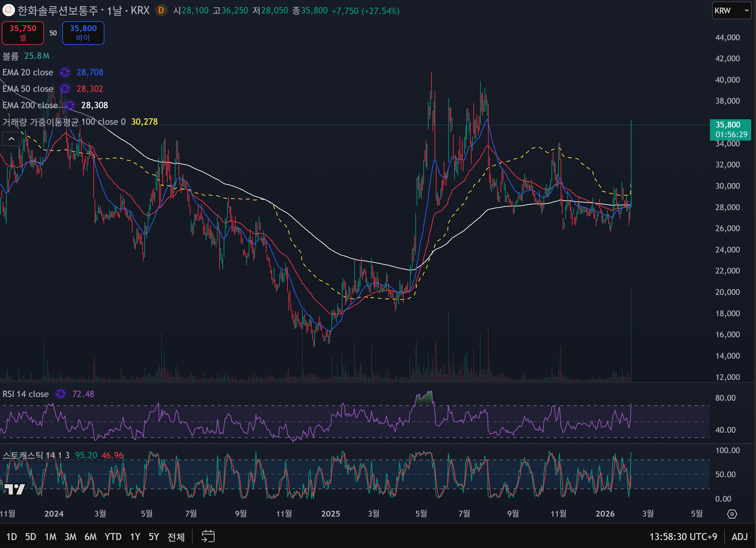Toggle the ADJ adjusted data button
Viewport: 756px width, 548px height.
tap(739, 537)
